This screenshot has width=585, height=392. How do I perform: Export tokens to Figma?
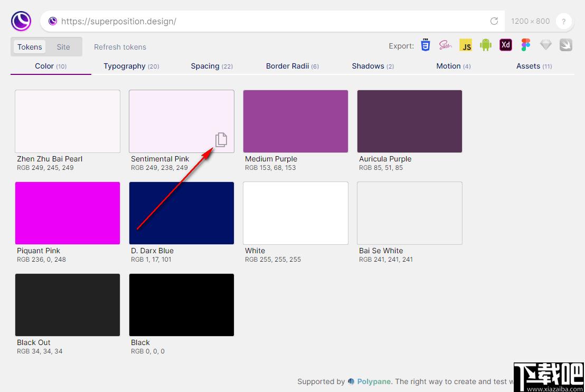(526, 45)
